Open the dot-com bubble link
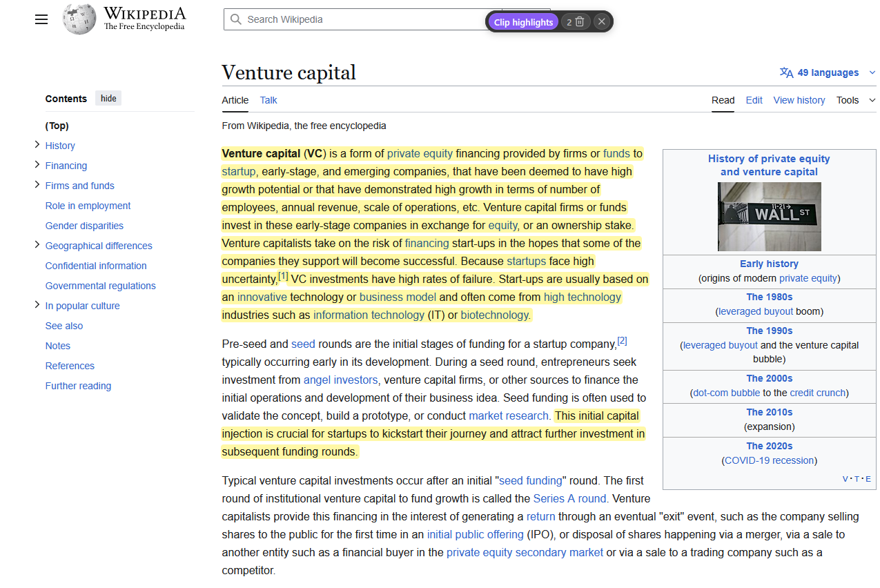 [x=726, y=393]
